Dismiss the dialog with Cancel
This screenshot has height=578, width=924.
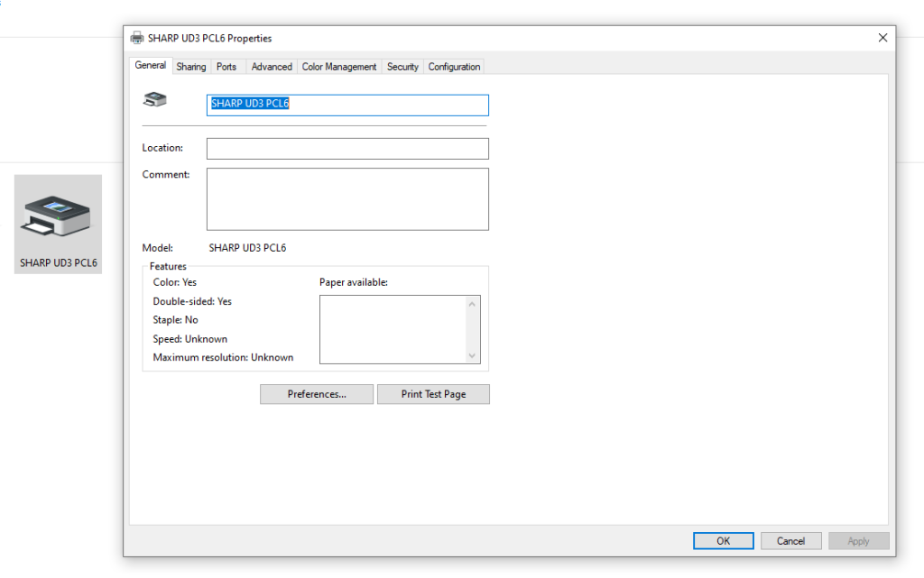(x=790, y=540)
